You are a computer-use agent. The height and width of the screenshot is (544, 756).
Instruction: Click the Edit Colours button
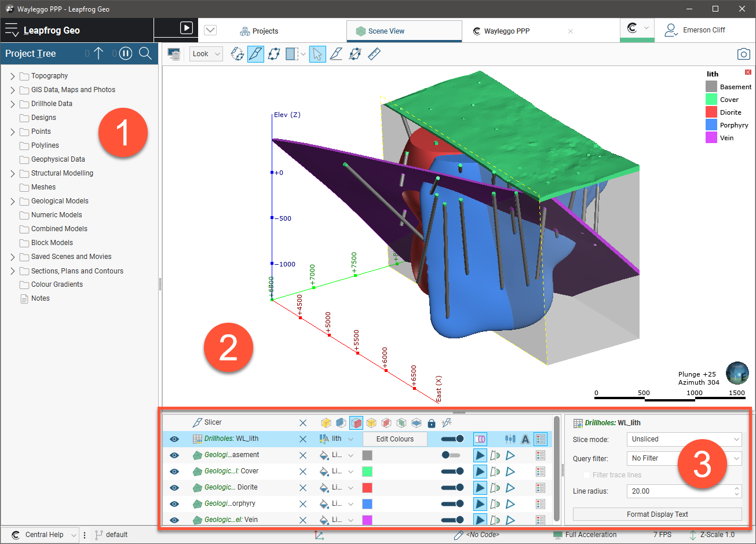[395, 439]
